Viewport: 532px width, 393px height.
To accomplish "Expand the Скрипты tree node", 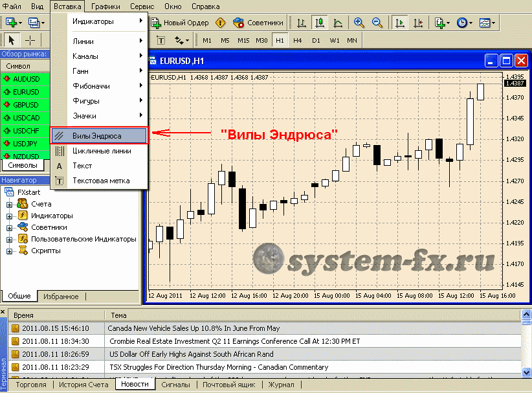I will point(10,251).
